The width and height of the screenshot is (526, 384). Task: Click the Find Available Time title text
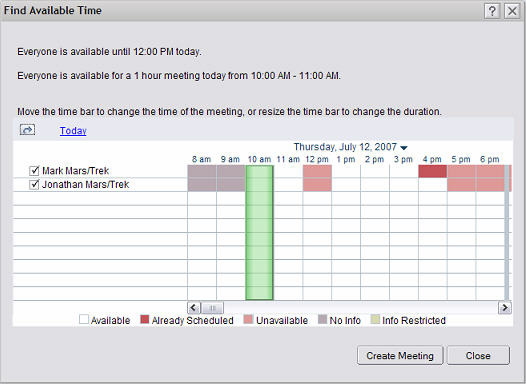point(53,10)
